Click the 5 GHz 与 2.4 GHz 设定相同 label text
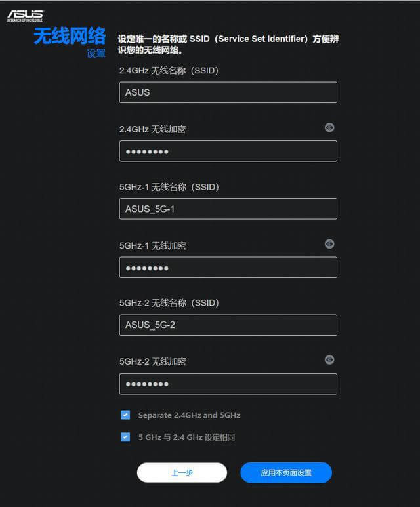Image resolution: width=420 pixels, height=507 pixels. (186, 437)
